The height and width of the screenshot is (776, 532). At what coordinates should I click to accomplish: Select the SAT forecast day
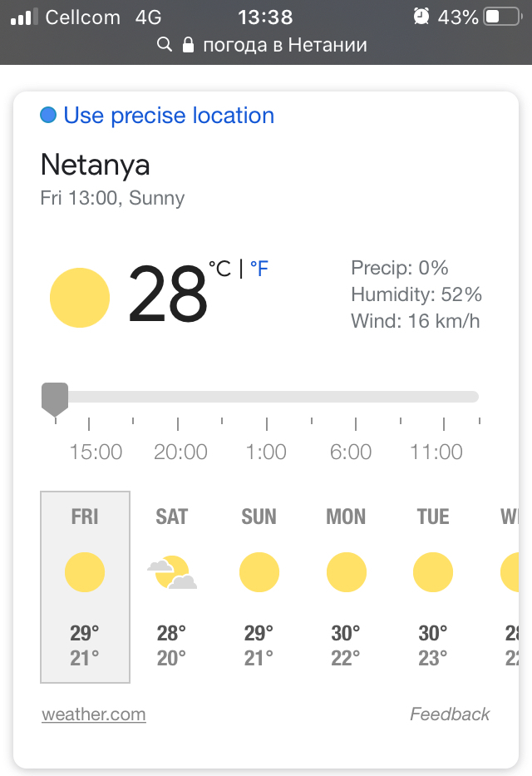(x=171, y=587)
